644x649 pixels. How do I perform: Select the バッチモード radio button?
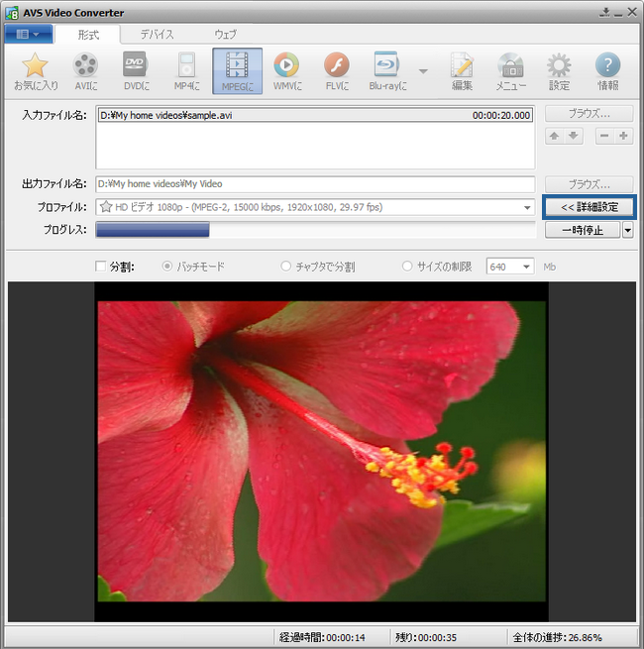pos(166,267)
